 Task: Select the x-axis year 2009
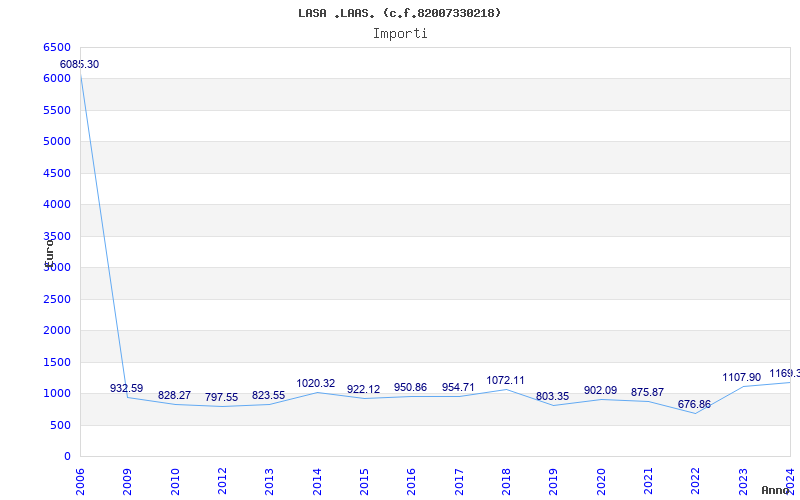coord(127,482)
